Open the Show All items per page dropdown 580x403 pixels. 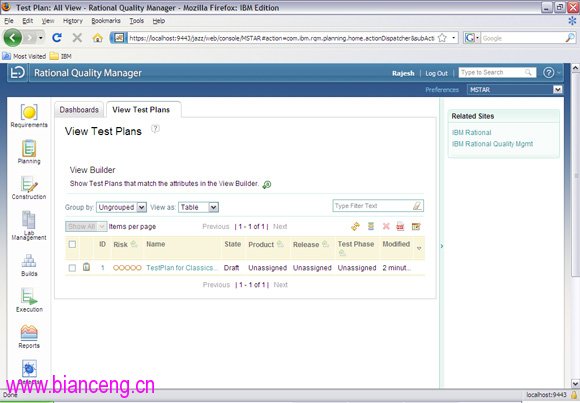tap(86, 226)
